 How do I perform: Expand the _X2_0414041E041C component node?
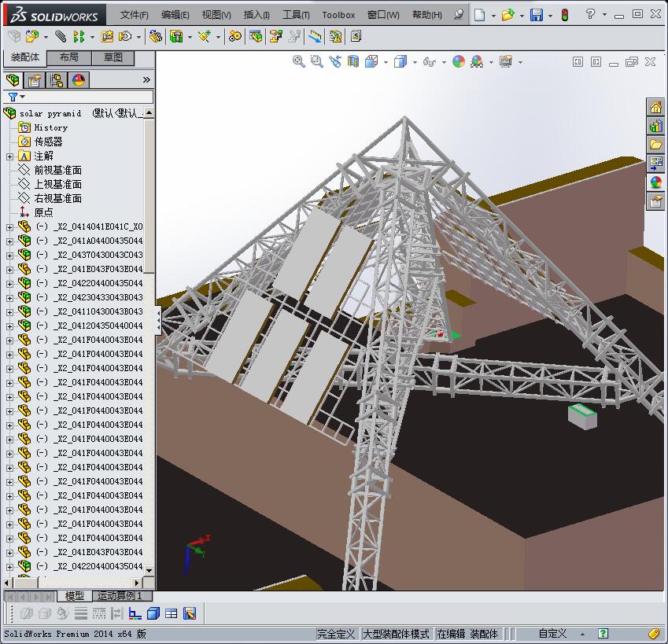click(x=9, y=227)
